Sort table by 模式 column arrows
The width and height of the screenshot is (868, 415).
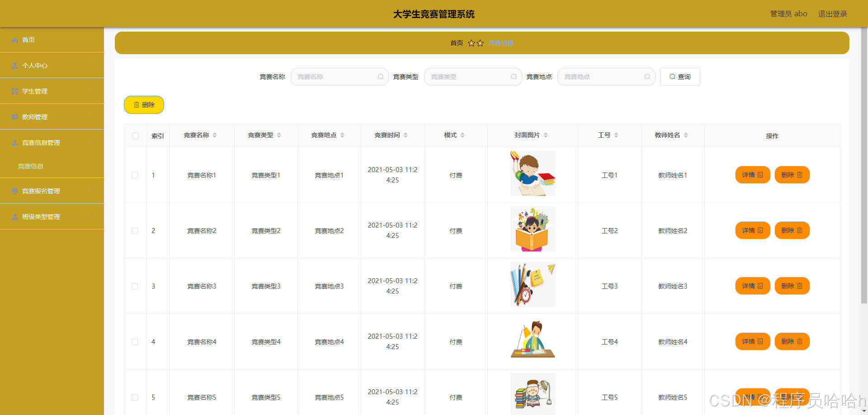tap(462, 135)
